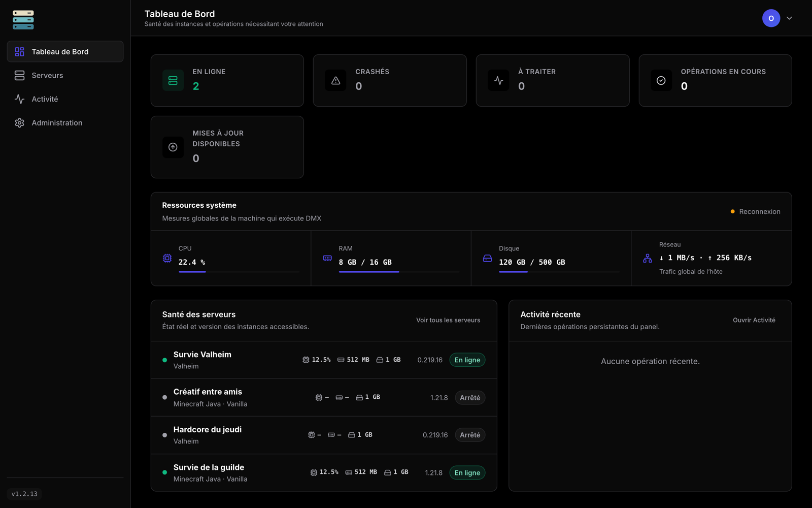Screen dimensions: 812x508
Task: Click the RAM icon in Hardcore du jeudi row
Action: pyautogui.click(x=331, y=435)
